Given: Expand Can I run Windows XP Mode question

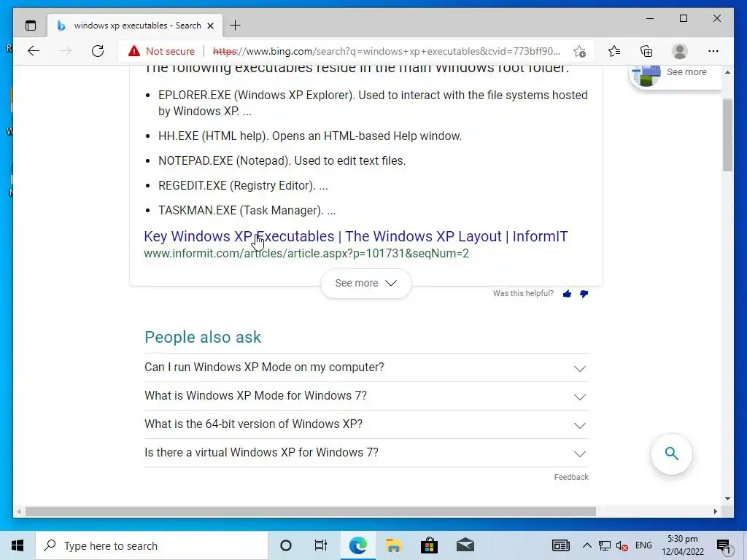Looking at the screenshot, I should (366, 367).
